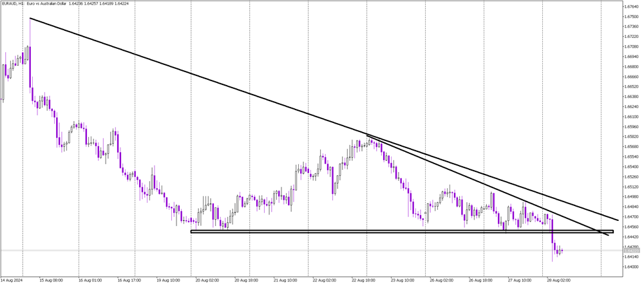This screenshot has width=644, height=284.
Task: Click the 1.67360 price axis label
Action: [631, 26]
